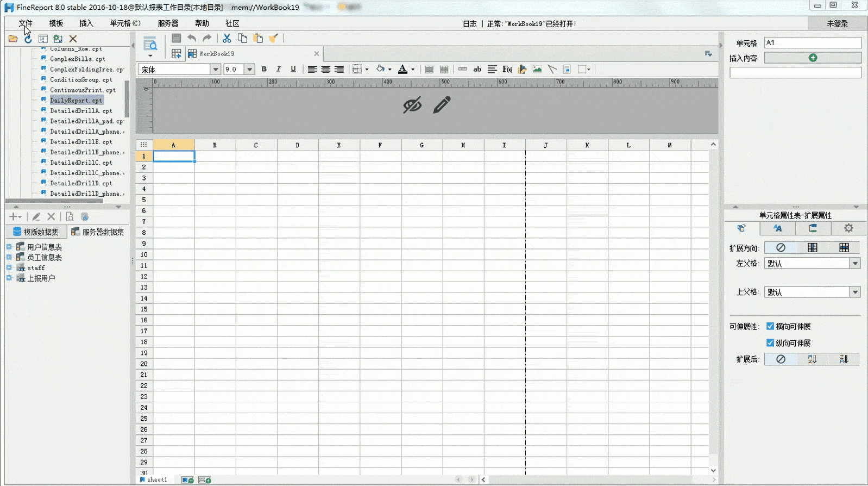Open the 社区 menu
The image size is (868, 486).
tap(232, 23)
